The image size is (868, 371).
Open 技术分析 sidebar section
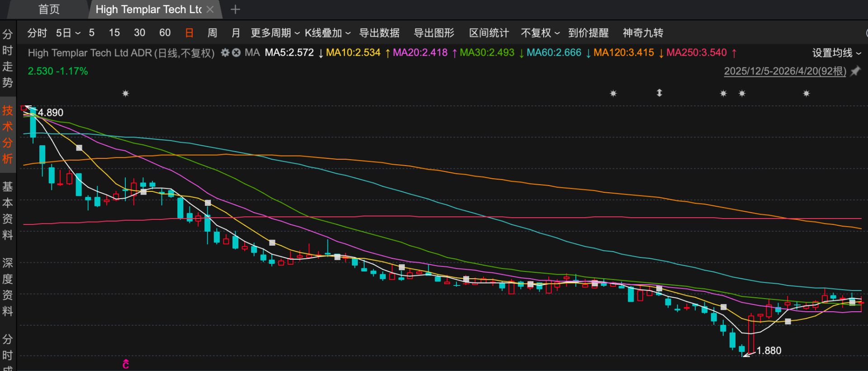pos(8,134)
